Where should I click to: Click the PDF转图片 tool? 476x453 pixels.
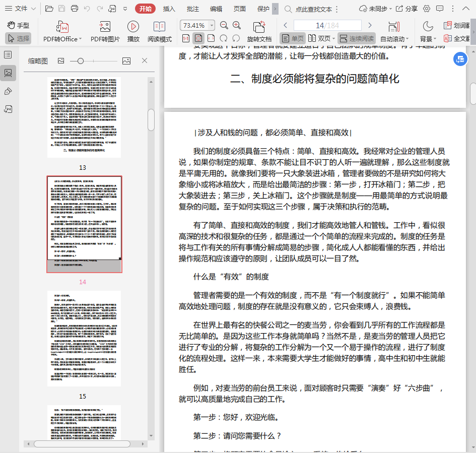click(105, 31)
